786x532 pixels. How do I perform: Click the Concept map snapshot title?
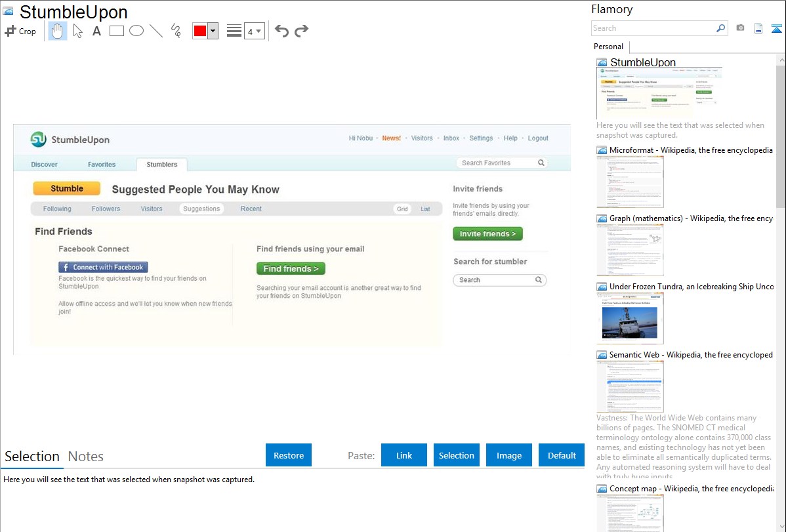(692, 489)
